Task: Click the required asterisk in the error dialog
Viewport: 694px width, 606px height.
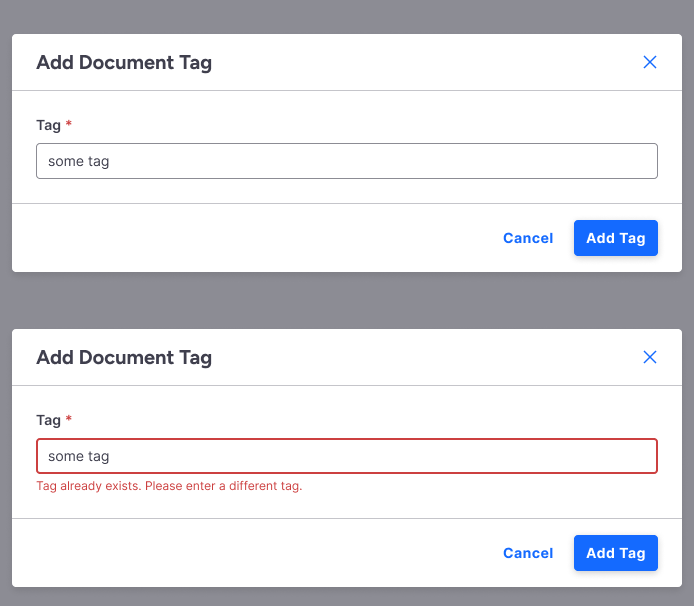Action: click(x=69, y=420)
